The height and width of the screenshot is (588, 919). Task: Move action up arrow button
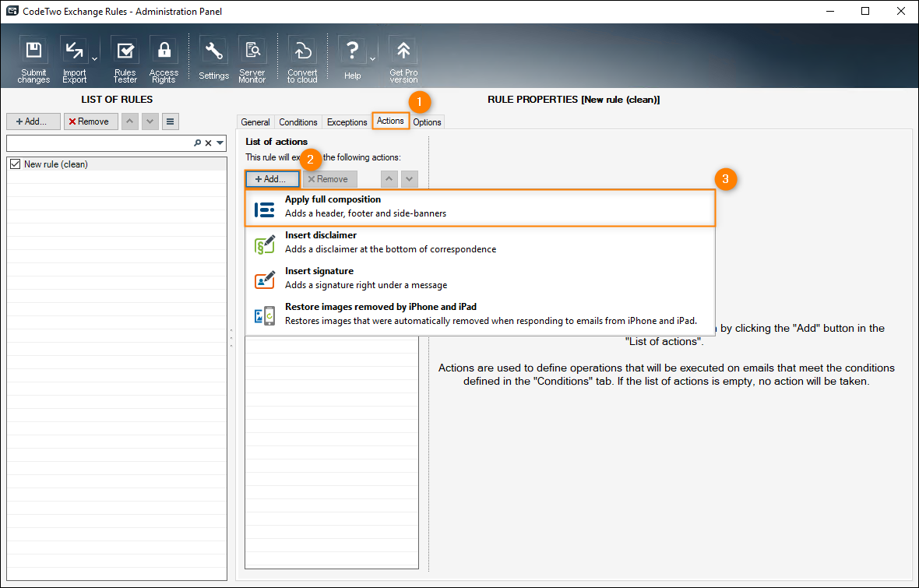click(x=389, y=179)
